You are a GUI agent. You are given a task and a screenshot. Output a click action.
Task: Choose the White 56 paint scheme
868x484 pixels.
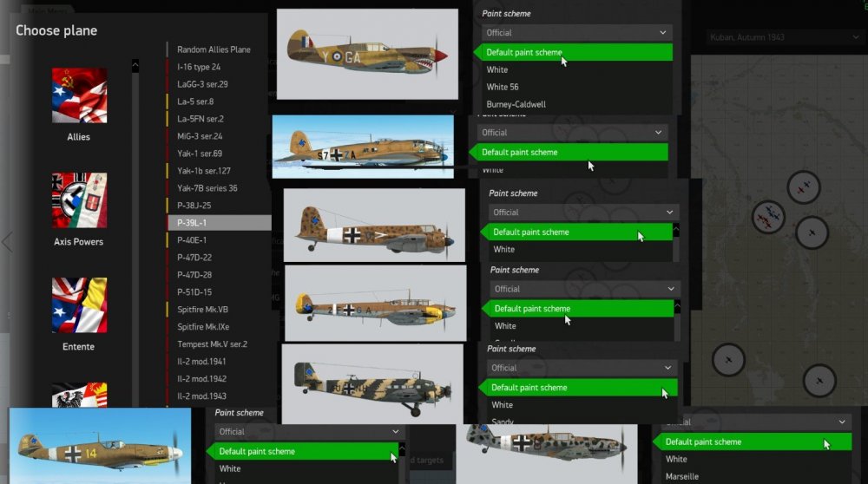502,87
